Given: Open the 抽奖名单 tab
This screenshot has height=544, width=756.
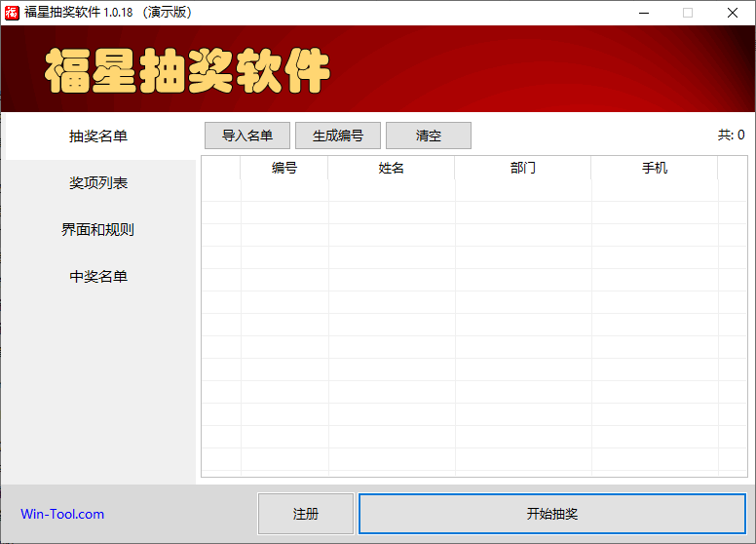Looking at the screenshot, I should pyautogui.click(x=98, y=136).
